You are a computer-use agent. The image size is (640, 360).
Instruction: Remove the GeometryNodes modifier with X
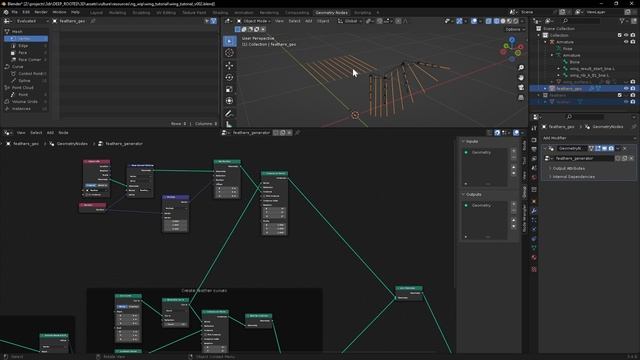coord(625,149)
